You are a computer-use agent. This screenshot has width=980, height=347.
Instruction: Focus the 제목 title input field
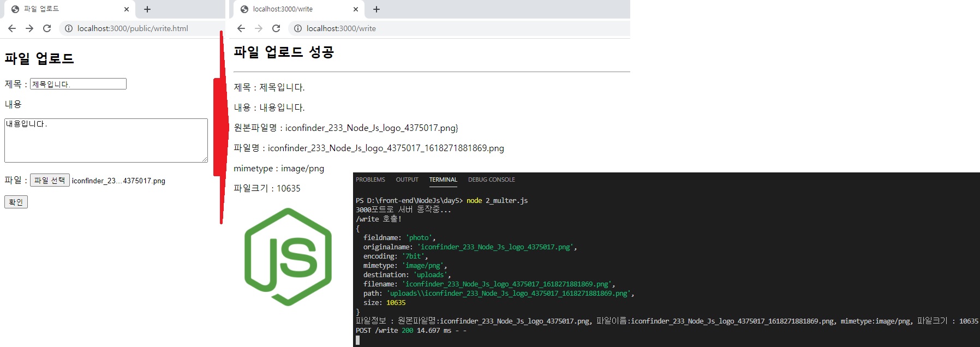click(x=78, y=83)
